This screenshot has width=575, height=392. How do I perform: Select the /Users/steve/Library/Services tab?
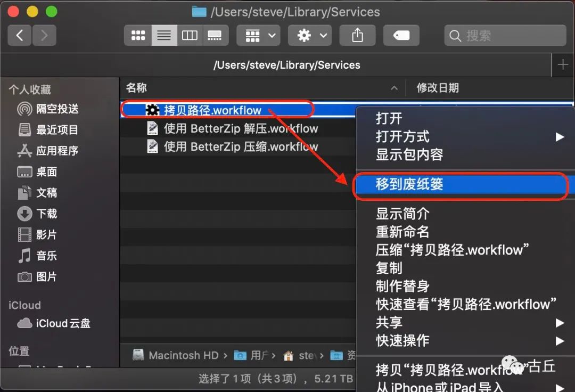276,65
